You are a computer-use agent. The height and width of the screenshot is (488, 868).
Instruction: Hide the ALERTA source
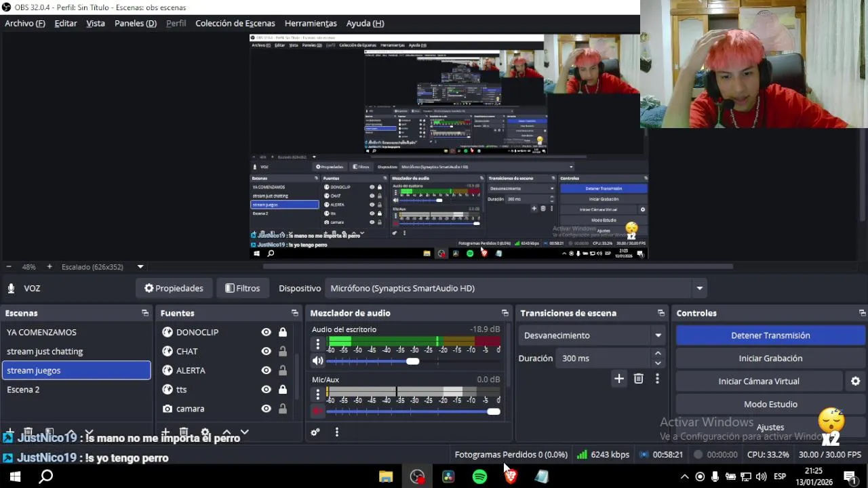click(x=266, y=371)
